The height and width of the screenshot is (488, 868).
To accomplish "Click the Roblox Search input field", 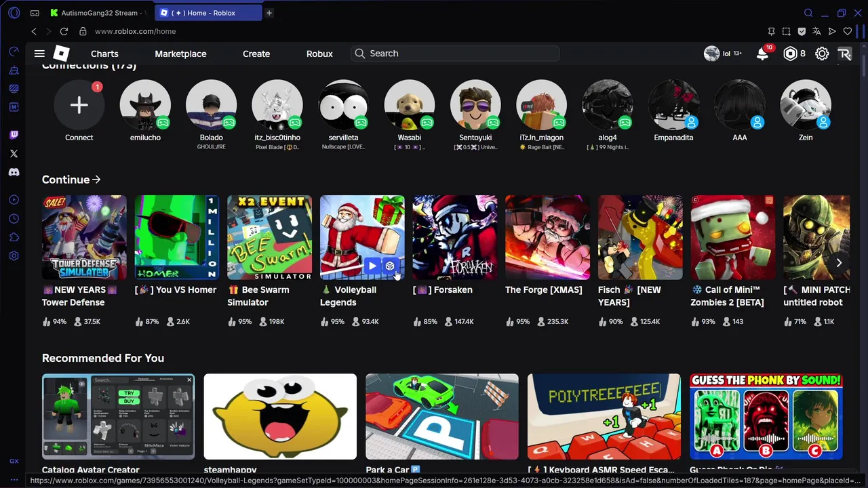I will point(455,54).
